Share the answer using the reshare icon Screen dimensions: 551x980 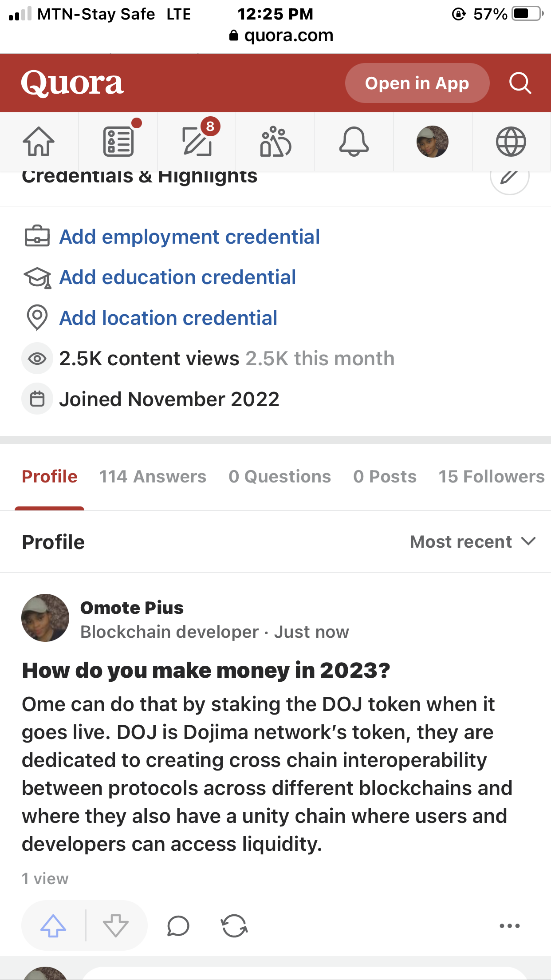tap(234, 926)
